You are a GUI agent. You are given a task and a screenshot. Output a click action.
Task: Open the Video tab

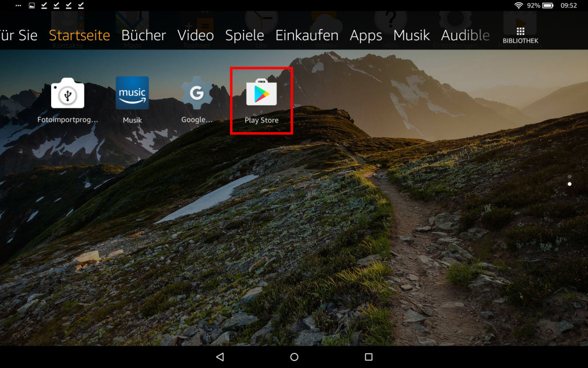tap(195, 35)
